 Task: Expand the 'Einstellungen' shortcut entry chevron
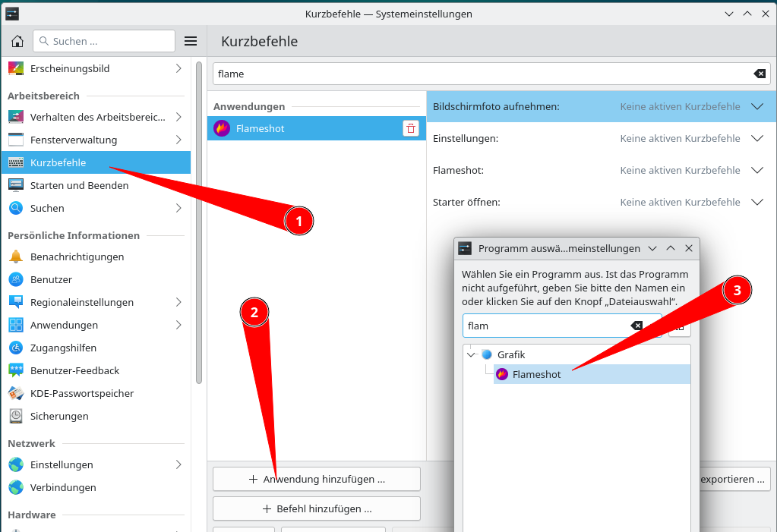756,139
